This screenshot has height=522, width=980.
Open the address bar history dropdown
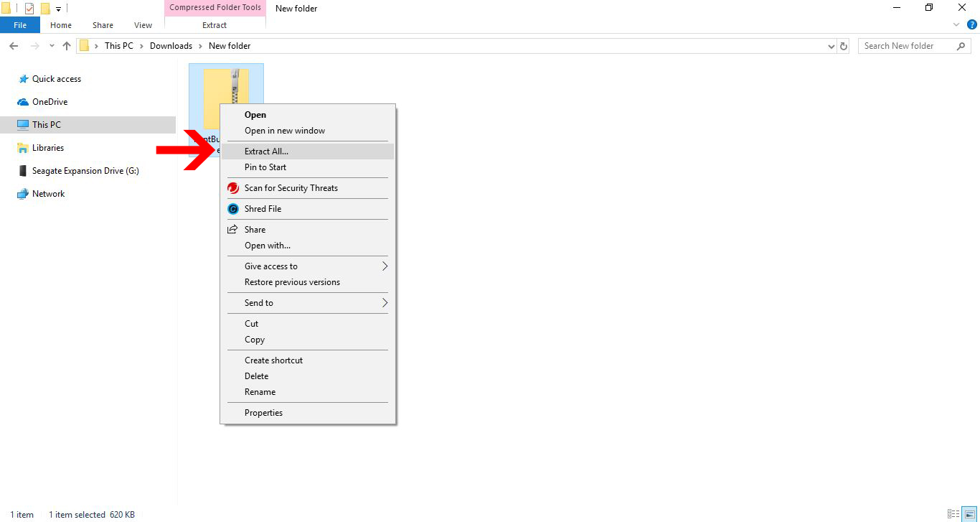(x=831, y=46)
